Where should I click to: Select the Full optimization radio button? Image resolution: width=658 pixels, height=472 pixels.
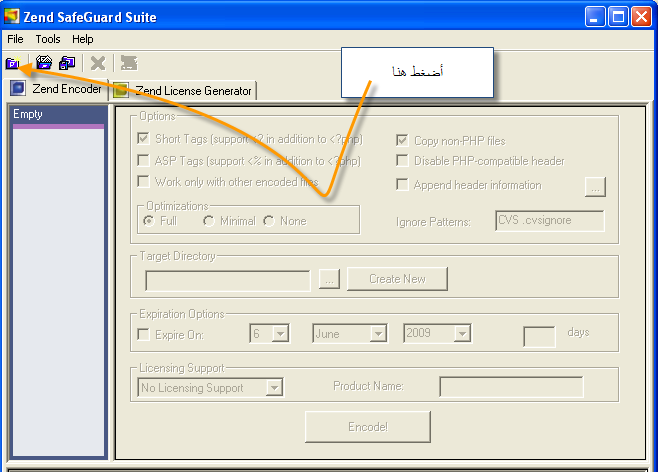149,221
